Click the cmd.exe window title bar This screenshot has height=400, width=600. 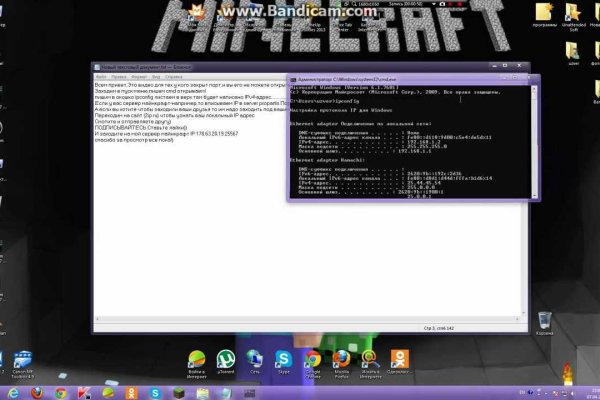tap(400, 78)
